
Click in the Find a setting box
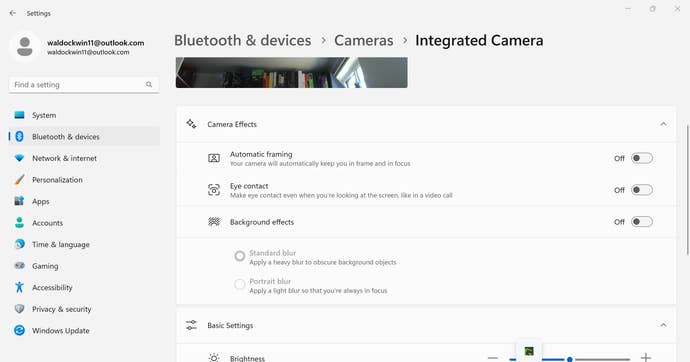(x=84, y=84)
